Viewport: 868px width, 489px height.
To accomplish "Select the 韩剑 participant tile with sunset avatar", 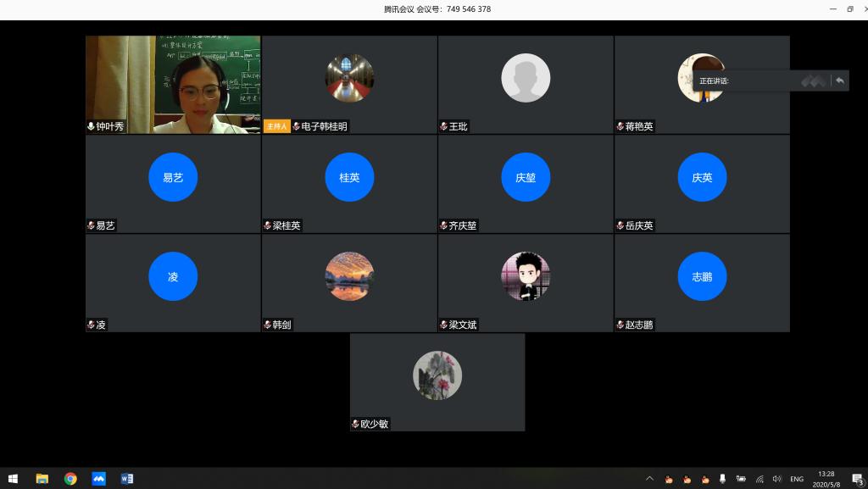I will click(349, 282).
